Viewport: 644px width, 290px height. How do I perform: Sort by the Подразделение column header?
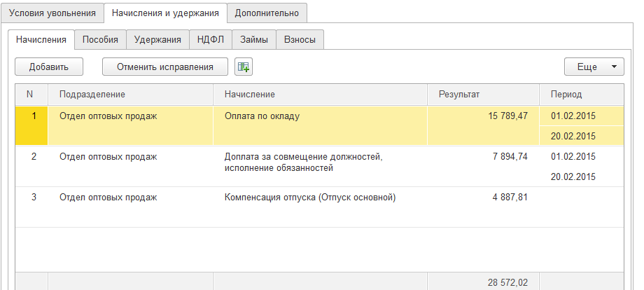[x=129, y=94]
